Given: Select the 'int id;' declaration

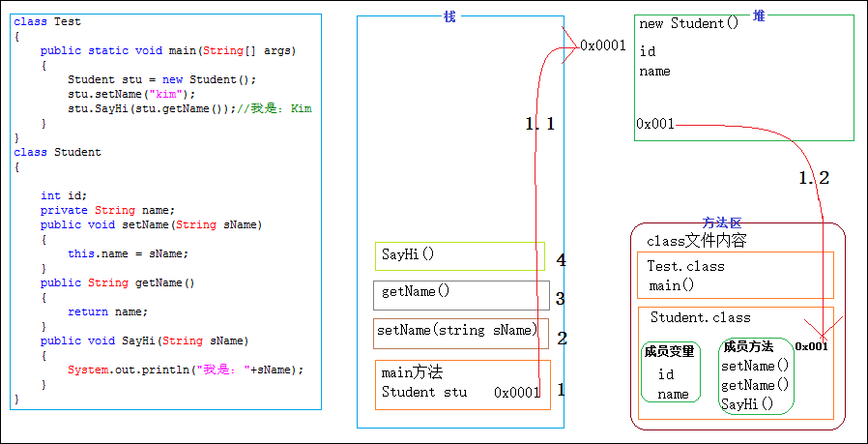Looking at the screenshot, I should (64, 195).
